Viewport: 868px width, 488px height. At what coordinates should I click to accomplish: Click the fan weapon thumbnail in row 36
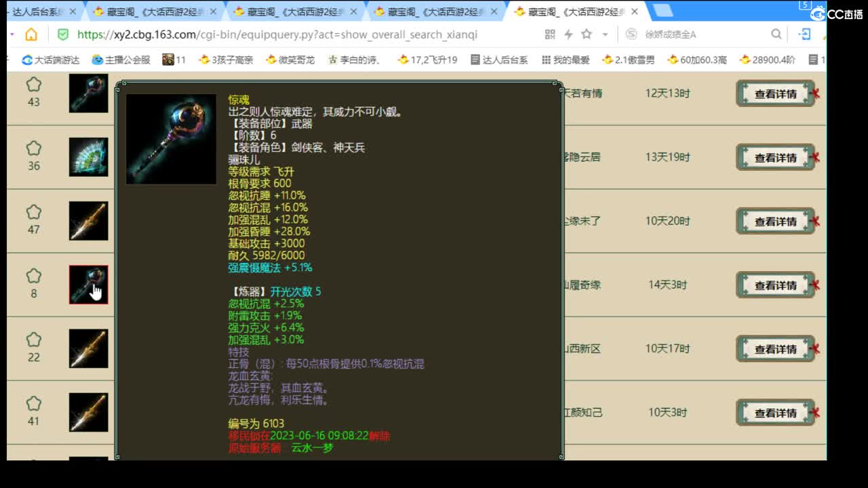click(x=88, y=157)
